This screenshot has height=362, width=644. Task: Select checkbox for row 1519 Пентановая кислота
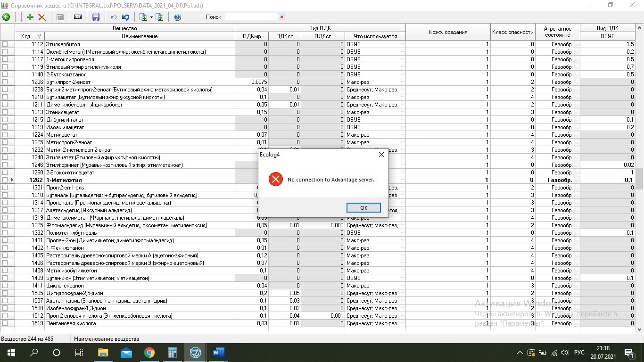click(x=5, y=323)
